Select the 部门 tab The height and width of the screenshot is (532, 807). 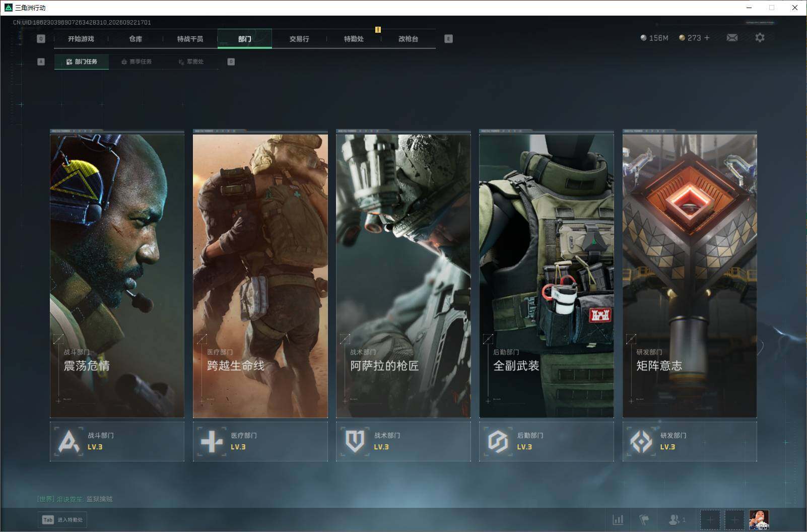point(245,39)
